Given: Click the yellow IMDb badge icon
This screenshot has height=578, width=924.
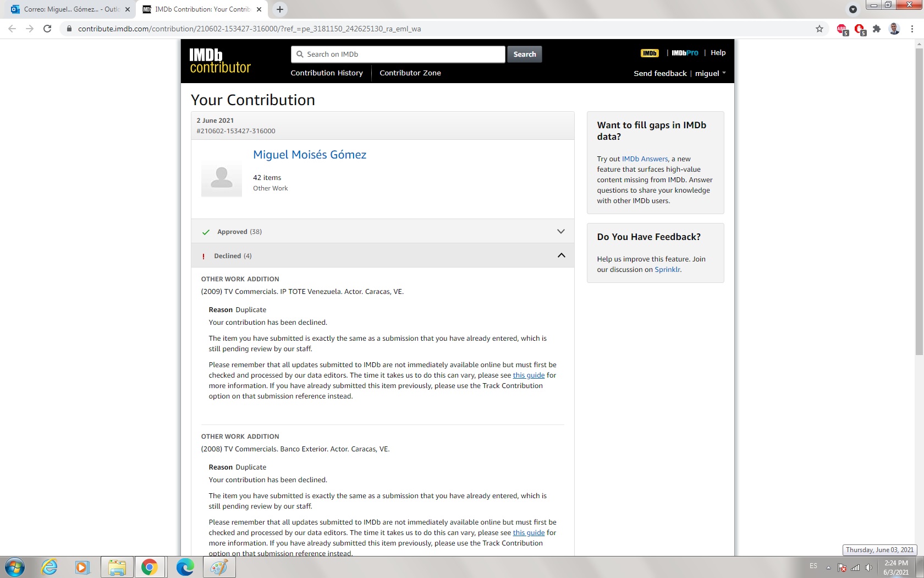Looking at the screenshot, I should pyautogui.click(x=650, y=53).
